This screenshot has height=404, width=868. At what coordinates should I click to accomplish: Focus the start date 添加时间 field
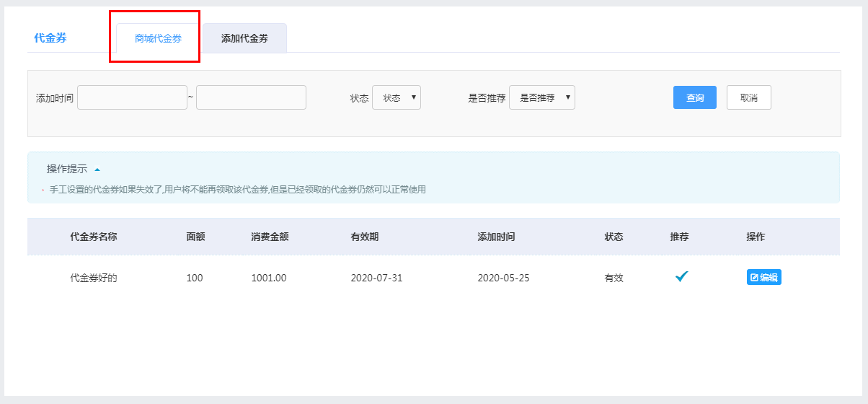[132, 97]
